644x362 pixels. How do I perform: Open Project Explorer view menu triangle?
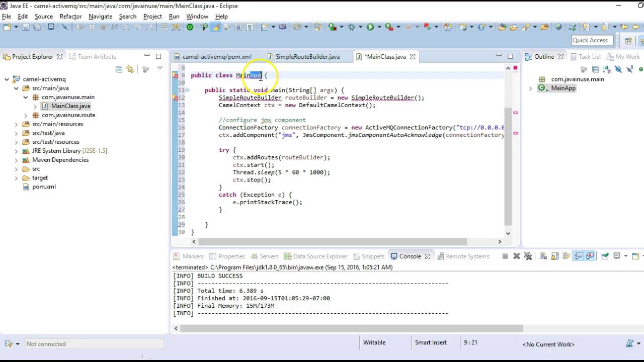[160, 68]
